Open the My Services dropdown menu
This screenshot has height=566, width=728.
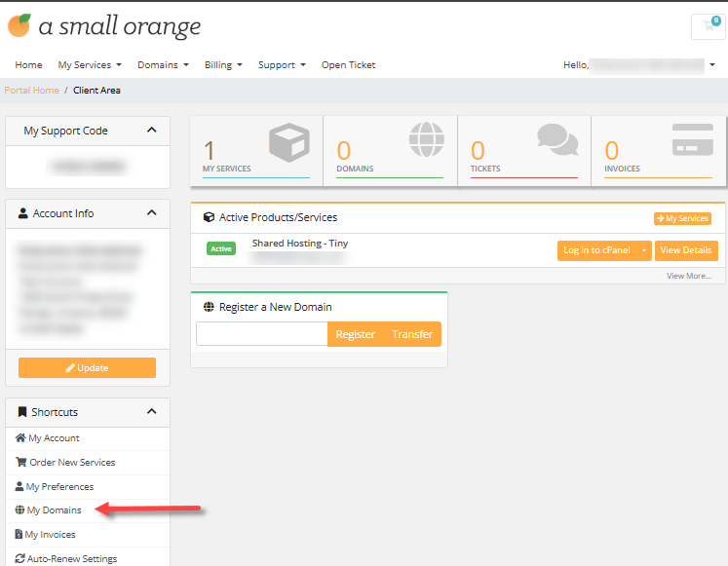tap(90, 65)
